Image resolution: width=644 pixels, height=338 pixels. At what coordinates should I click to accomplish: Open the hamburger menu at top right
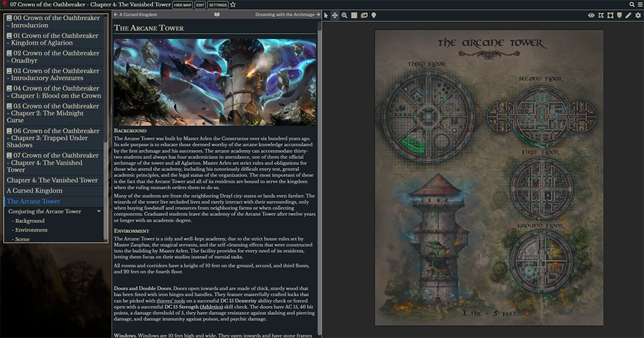[x=639, y=5]
